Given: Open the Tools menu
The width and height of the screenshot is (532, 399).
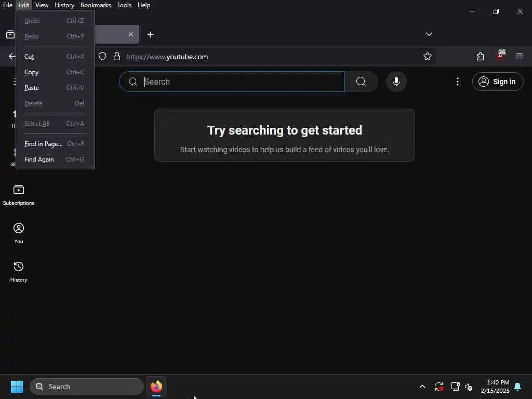Looking at the screenshot, I should tap(124, 5).
